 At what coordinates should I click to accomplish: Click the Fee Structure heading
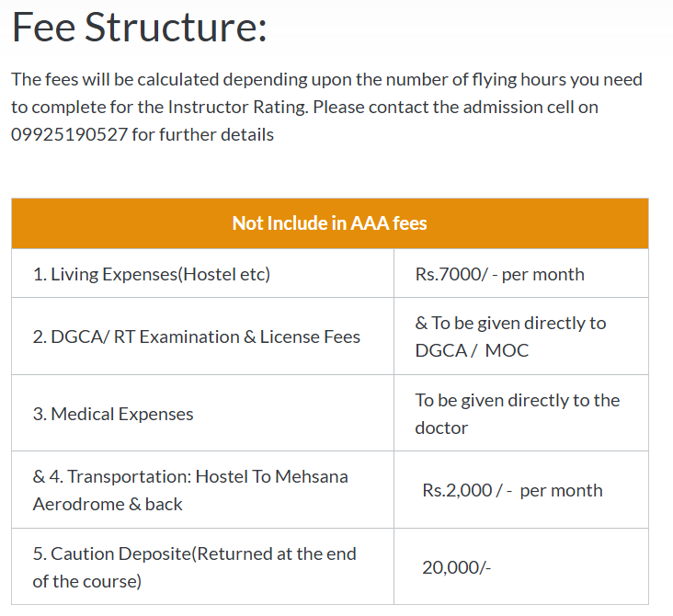pos(139,29)
